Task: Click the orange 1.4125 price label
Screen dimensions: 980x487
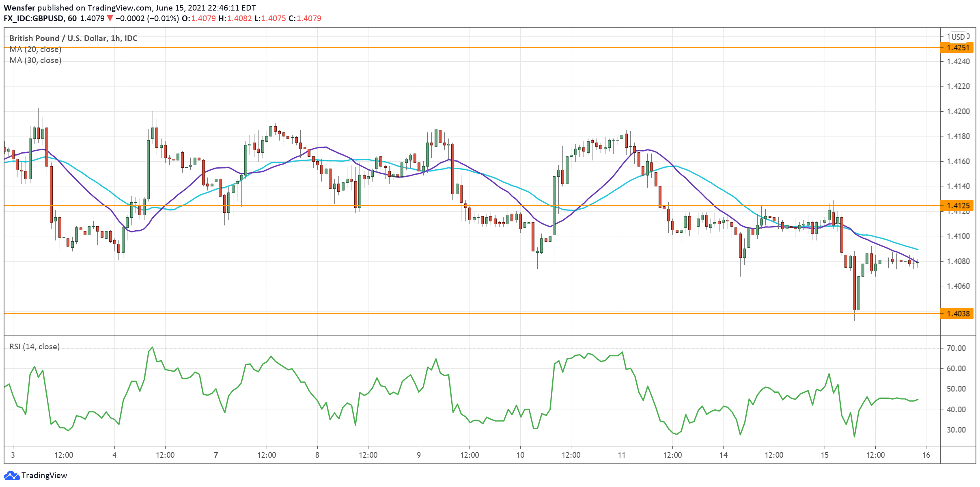Action: [x=958, y=205]
